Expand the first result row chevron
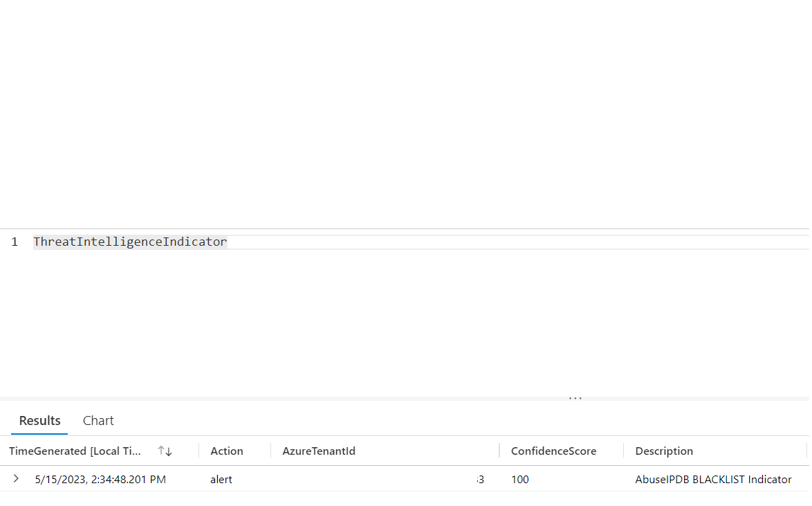The width and height of the screenshot is (812, 506). (16, 478)
